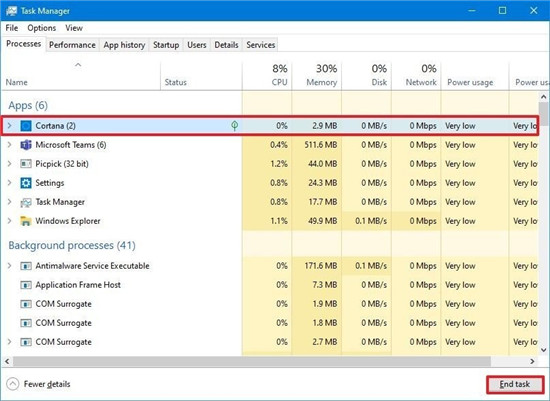This screenshot has width=550, height=401.
Task: Select the Processes tab
Action: point(24,44)
